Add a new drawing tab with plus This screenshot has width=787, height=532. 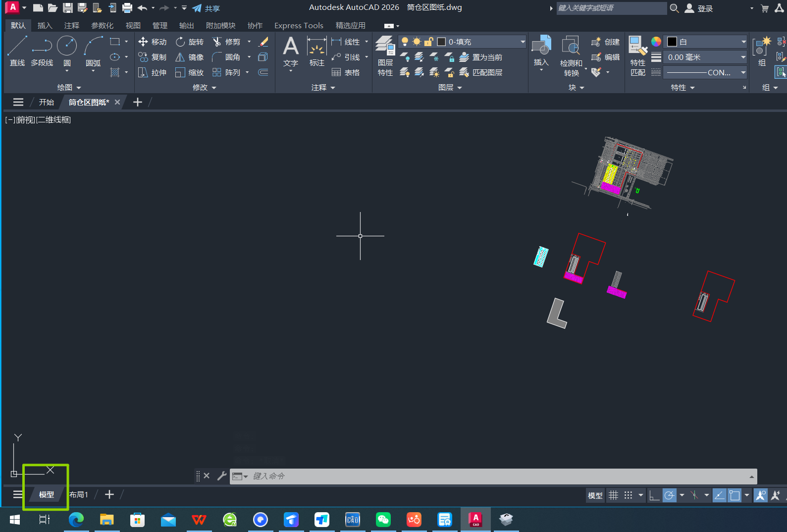138,102
